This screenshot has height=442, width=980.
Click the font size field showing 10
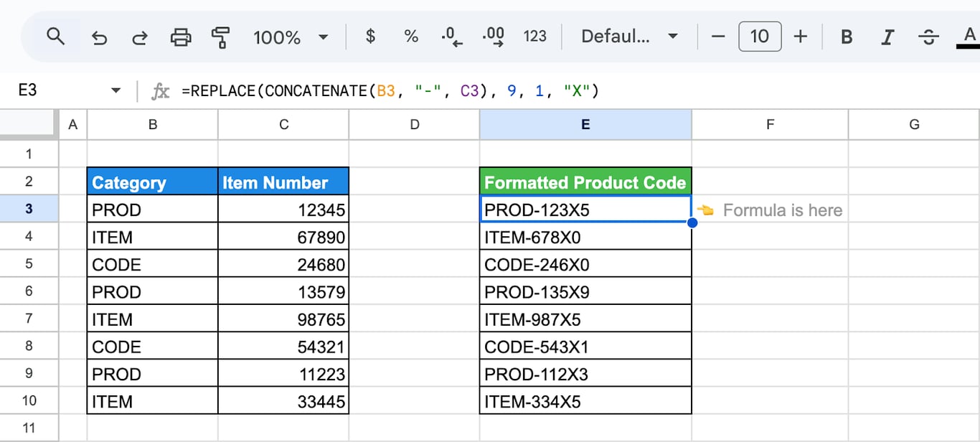tap(759, 36)
